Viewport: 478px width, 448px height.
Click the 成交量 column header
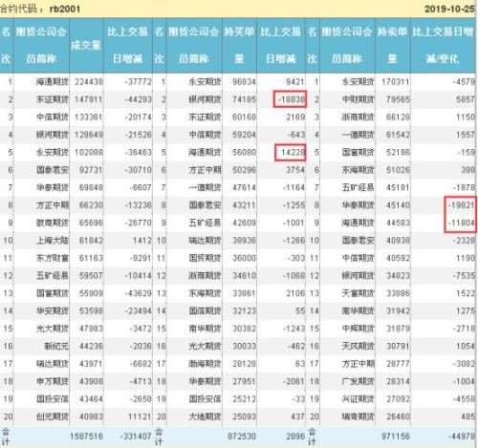(86, 45)
